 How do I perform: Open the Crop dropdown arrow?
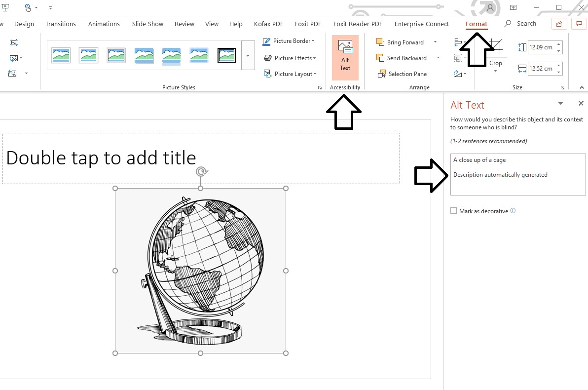[x=495, y=71]
